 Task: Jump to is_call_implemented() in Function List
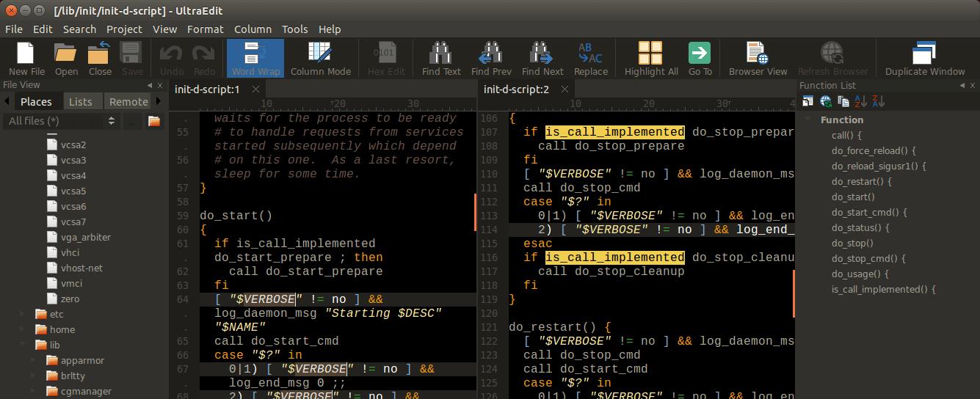click(883, 289)
